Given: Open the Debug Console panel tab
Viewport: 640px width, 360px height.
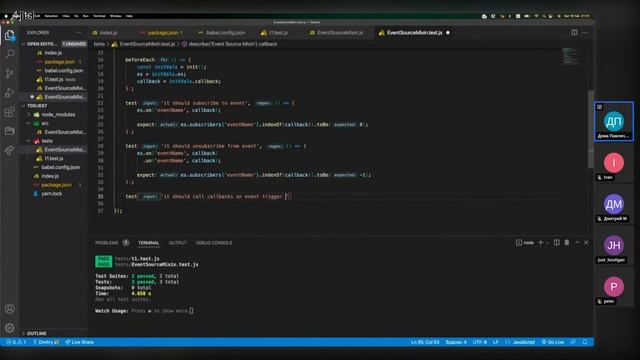Looking at the screenshot, I should point(214,243).
